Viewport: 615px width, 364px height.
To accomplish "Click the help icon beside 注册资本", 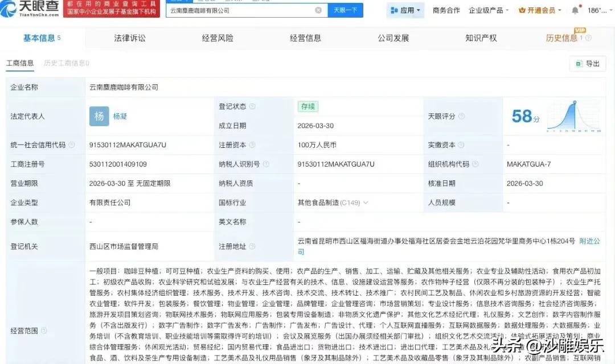I will [252, 145].
